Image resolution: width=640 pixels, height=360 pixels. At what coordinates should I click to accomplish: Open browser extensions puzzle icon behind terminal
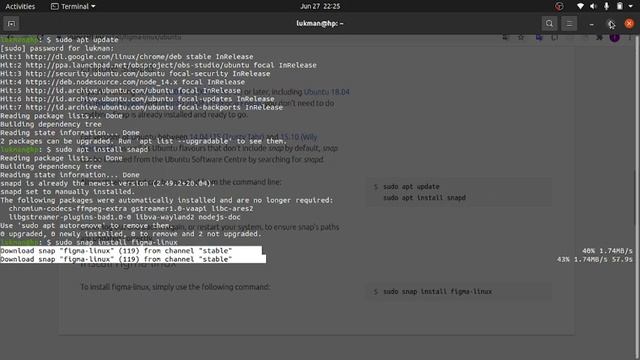(x=599, y=37)
